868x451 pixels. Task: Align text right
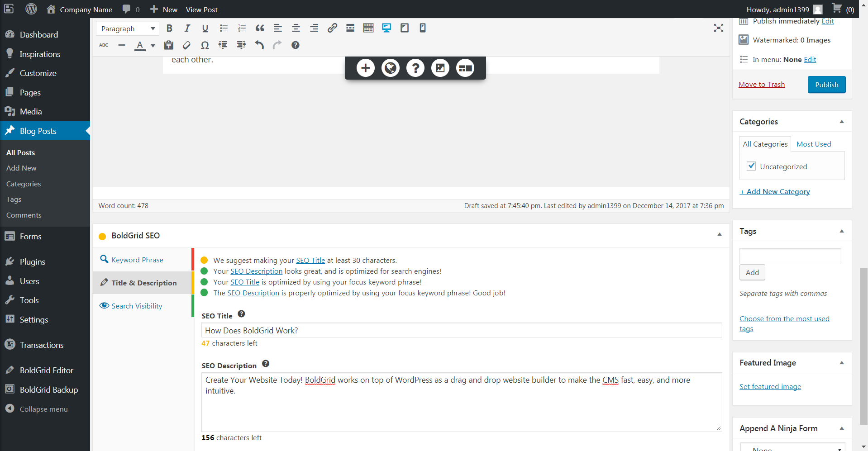(314, 28)
